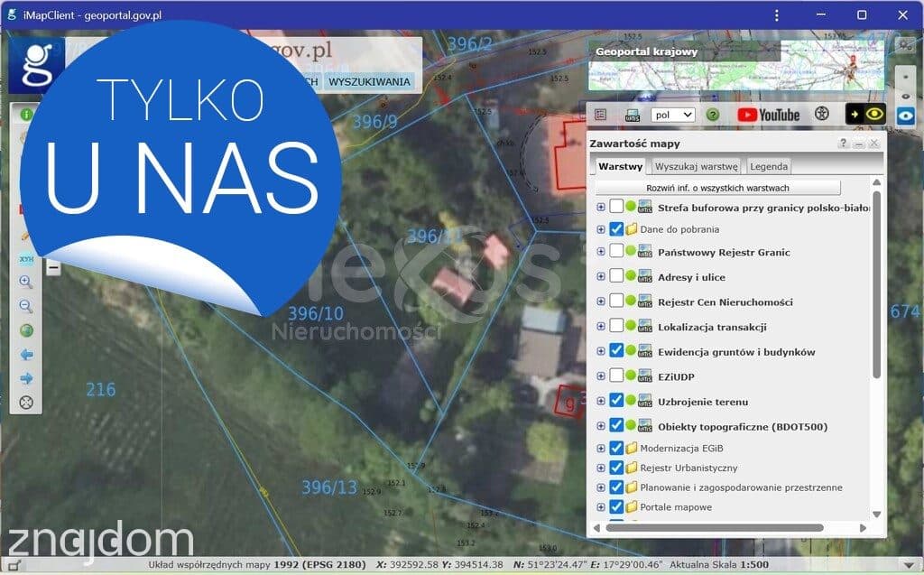Switch to the Warstwy tab
This screenshot has height=575, width=924.
pyautogui.click(x=620, y=166)
